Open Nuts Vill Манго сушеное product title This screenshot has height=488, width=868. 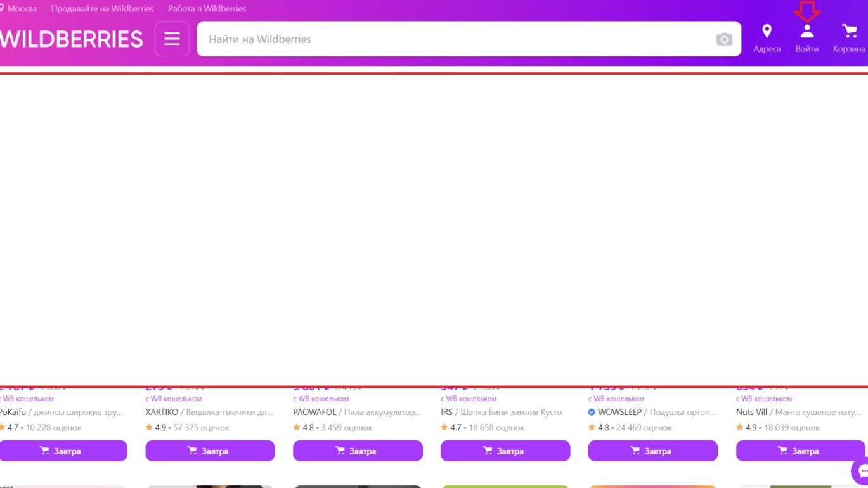click(x=799, y=412)
